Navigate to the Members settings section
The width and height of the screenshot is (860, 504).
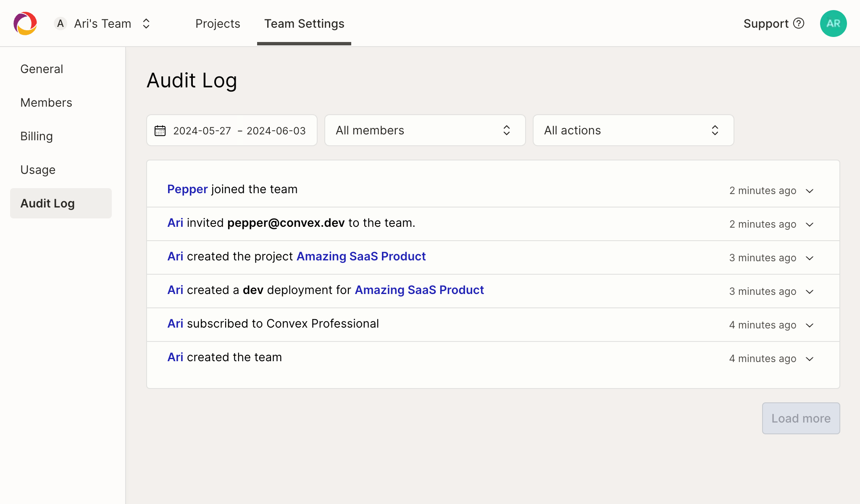46,102
